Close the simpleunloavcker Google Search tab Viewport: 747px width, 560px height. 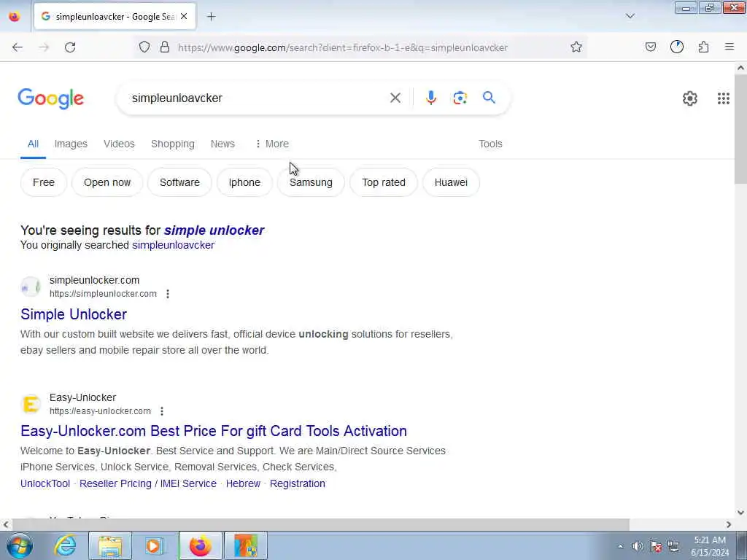coord(184,17)
